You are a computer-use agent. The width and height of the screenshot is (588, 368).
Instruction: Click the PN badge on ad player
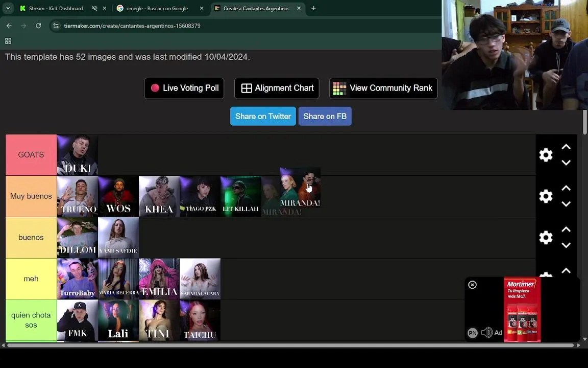[x=473, y=333]
